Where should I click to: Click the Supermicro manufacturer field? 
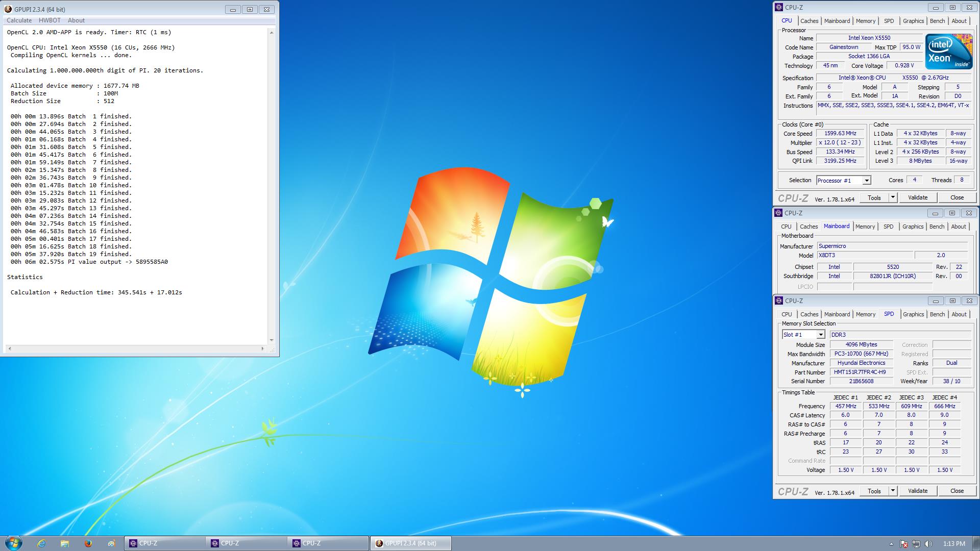pyautogui.click(x=893, y=246)
